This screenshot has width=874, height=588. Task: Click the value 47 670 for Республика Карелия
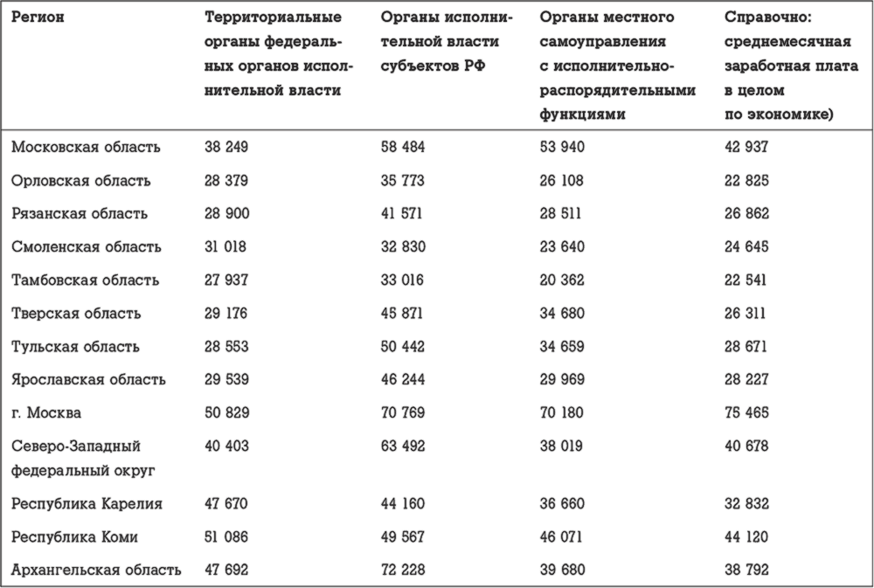(226, 504)
